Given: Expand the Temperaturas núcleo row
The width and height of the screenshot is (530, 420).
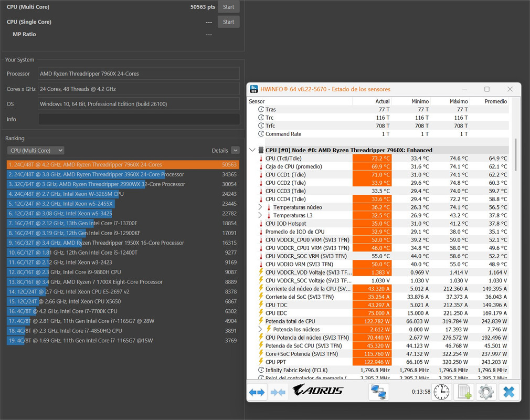Looking at the screenshot, I should pyautogui.click(x=260, y=207).
